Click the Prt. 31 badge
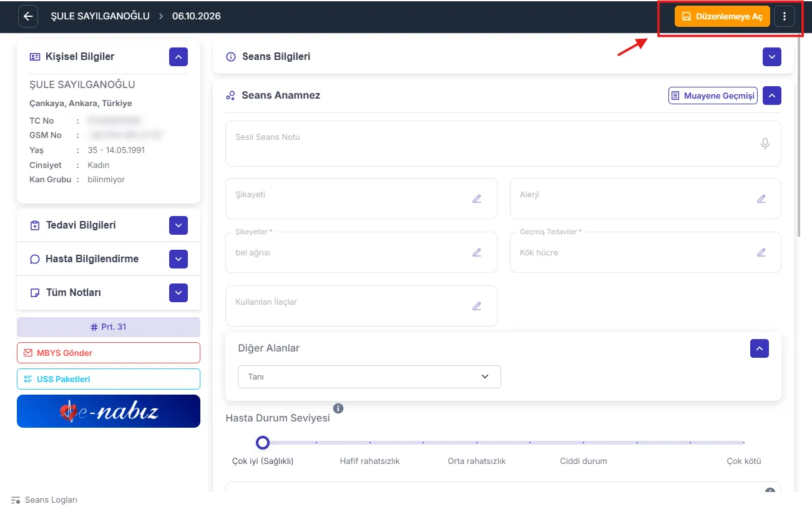Screen dimensions: 812x507 (x=109, y=327)
